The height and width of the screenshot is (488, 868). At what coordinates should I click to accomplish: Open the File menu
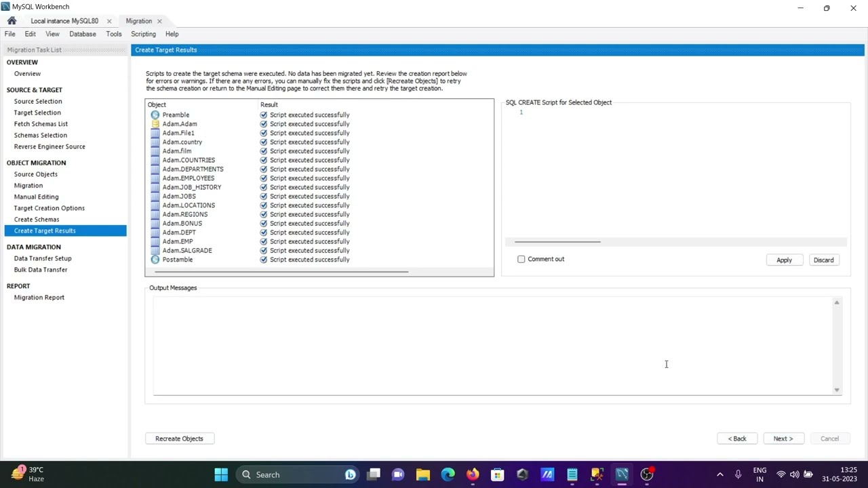pos(10,34)
